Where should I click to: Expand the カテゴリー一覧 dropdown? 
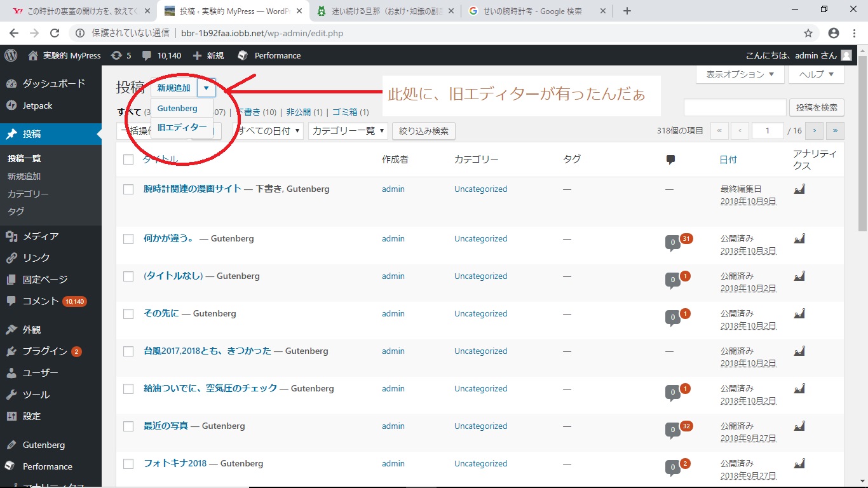tap(348, 131)
